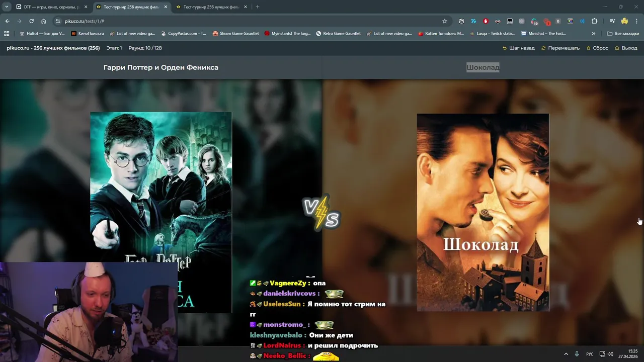Open the Rotten Tomatoes bookmark
The image size is (644, 362).
click(441, 34)
